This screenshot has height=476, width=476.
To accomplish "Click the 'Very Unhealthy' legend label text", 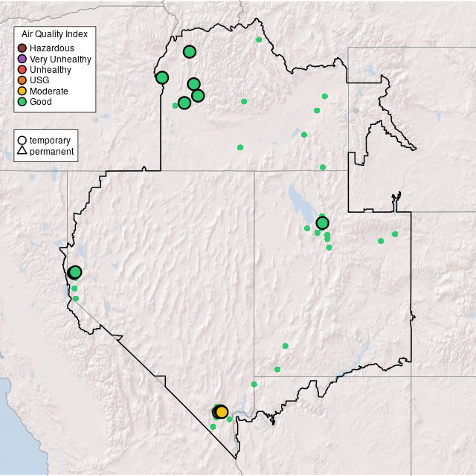I will click(x=60, y=59).
